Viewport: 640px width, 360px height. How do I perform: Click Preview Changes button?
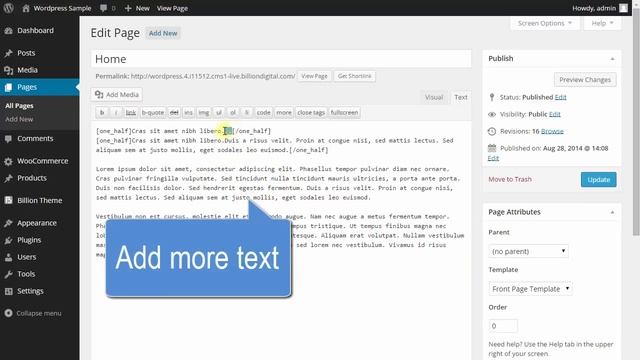tap(585, 80)
